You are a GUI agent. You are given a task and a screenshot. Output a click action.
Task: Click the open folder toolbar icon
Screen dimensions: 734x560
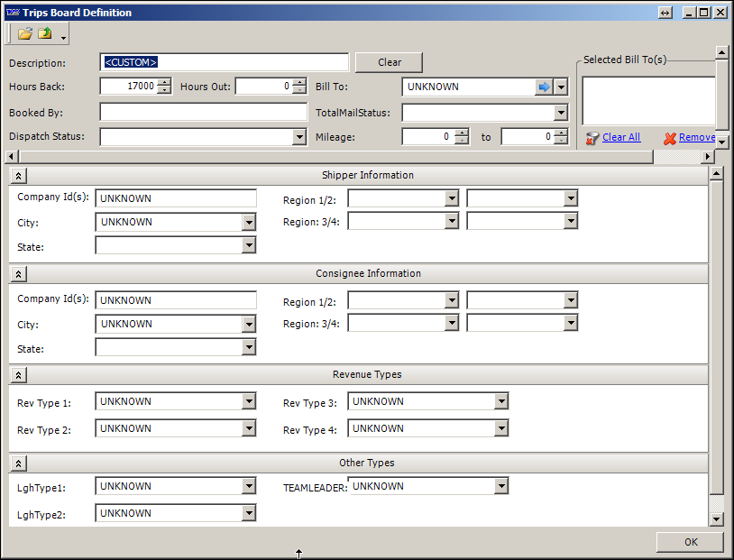pos(25,34)
